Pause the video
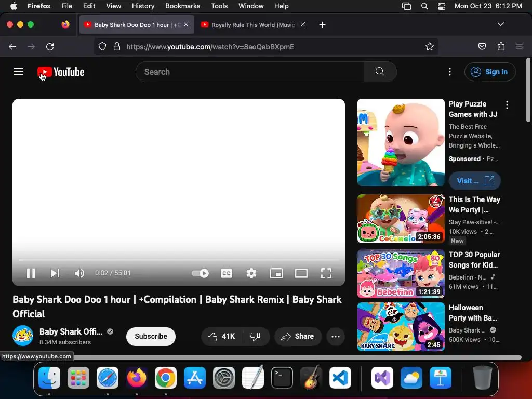Image resolution: width=532 pixels, height=399 pixels. [x=31, y=273]
